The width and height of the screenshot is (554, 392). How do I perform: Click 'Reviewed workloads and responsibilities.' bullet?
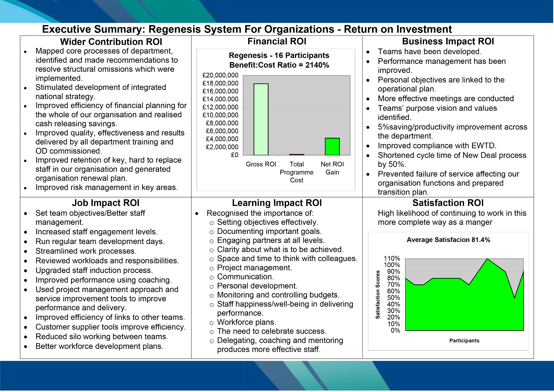(107, 261)
